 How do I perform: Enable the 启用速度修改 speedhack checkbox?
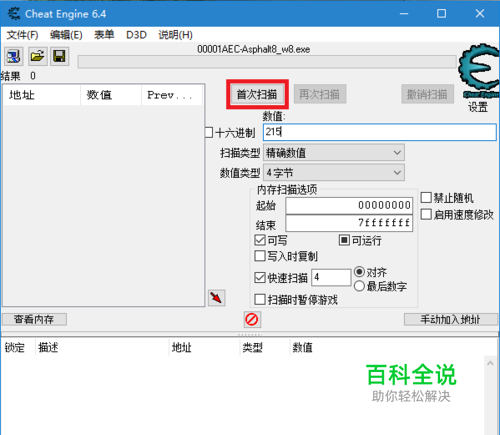click(426, 214)
